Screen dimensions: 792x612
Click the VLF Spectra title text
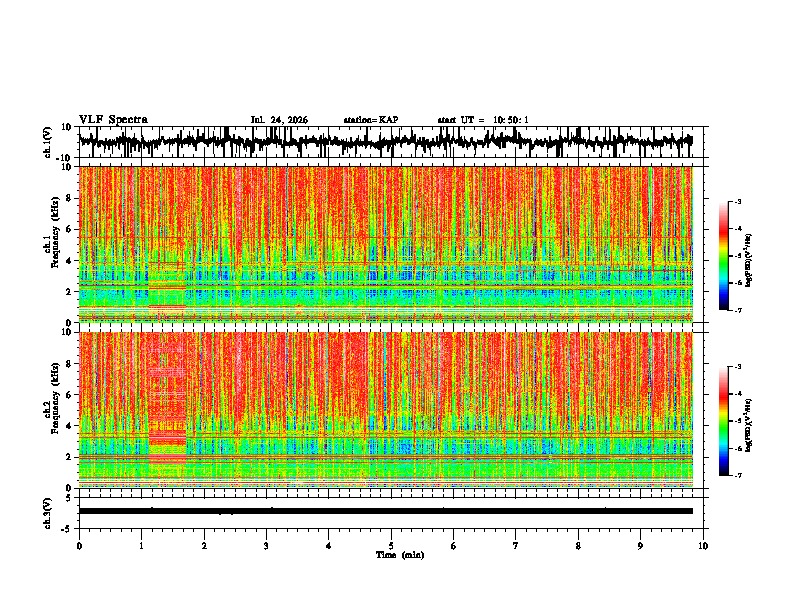click(x=113, y=120)
